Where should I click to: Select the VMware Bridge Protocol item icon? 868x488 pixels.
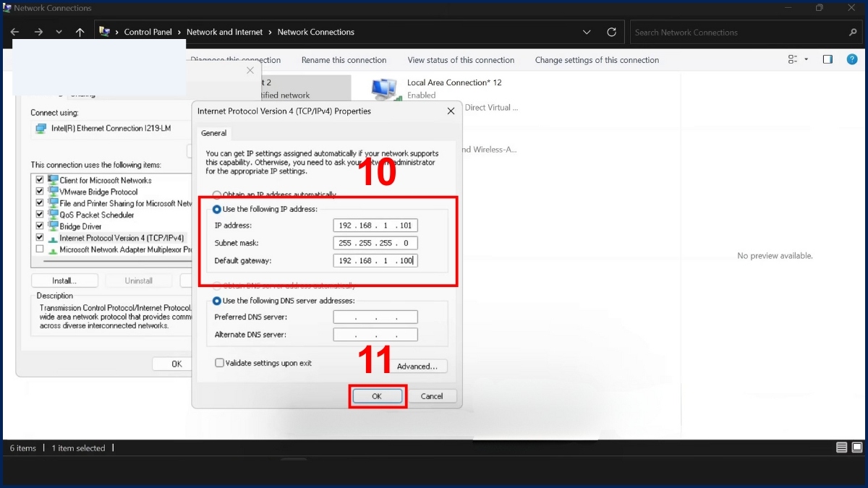point(53,192)
